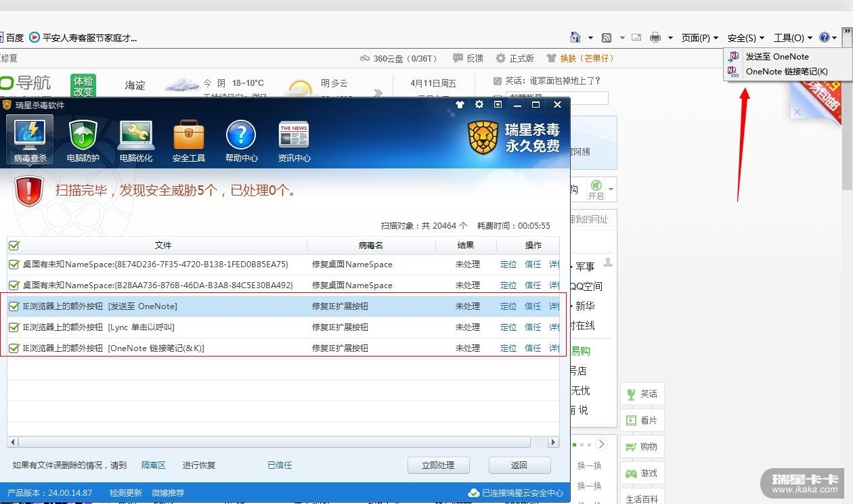Open the 电脑优化 optimization section
The width and height of the screenshot is (853, 504).
coord(136,141)
